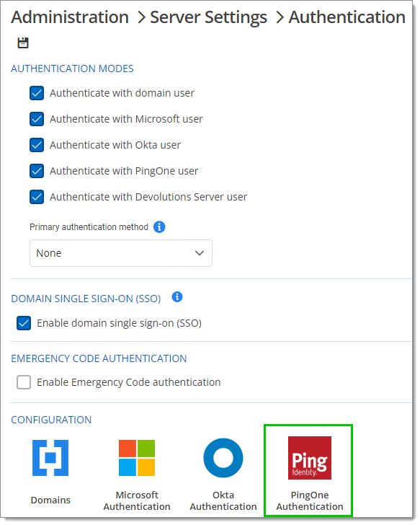The height and width of the screenshot is (525, 420).
Task: Toggle Authenticate with PingOne user checkbox
Action: coord(37,171)
